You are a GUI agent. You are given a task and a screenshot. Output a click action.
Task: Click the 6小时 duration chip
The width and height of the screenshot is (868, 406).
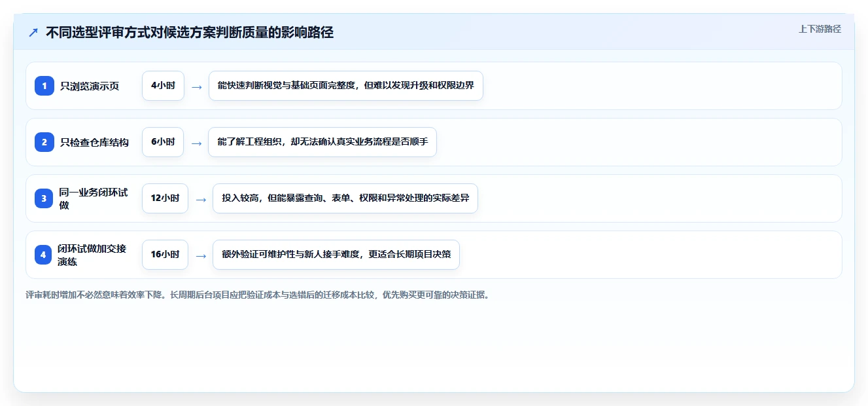pos(163,142)
